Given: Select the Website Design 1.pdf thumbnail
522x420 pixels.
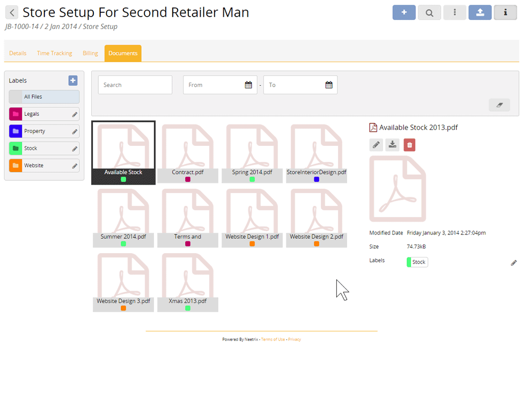Looking at the screenshot, I should 252,217.
